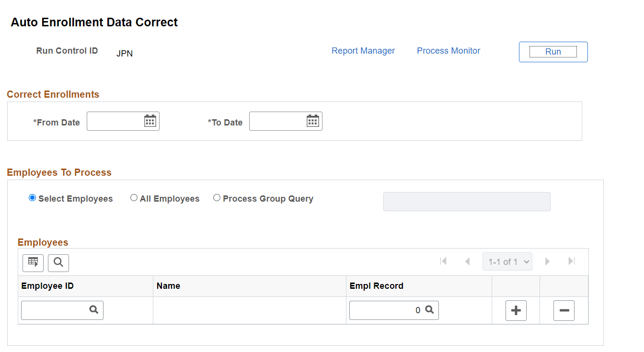The width and height of the screenshot is (644, 352).
Task: Open Process Monitor
Action: 448,50
